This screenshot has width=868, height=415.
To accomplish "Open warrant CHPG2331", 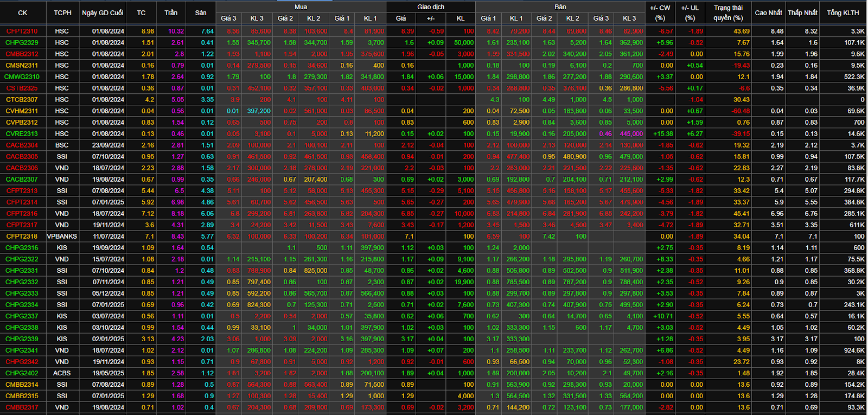I will coord(22,271).
